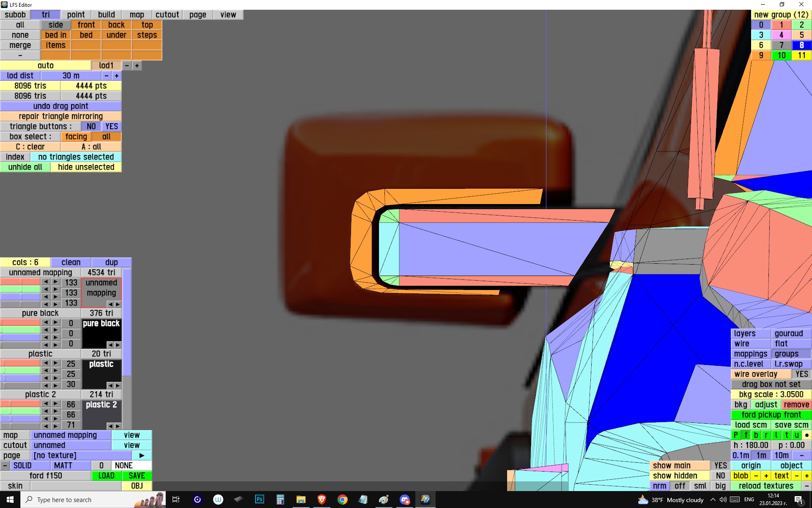The image size is (812, 508).
Task: Select the 'facing' box select option
Action: [x=76, y=137]
